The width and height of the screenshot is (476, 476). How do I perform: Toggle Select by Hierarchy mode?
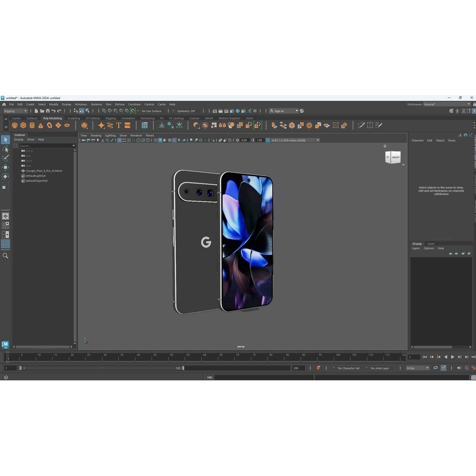[x=76, y=111]
